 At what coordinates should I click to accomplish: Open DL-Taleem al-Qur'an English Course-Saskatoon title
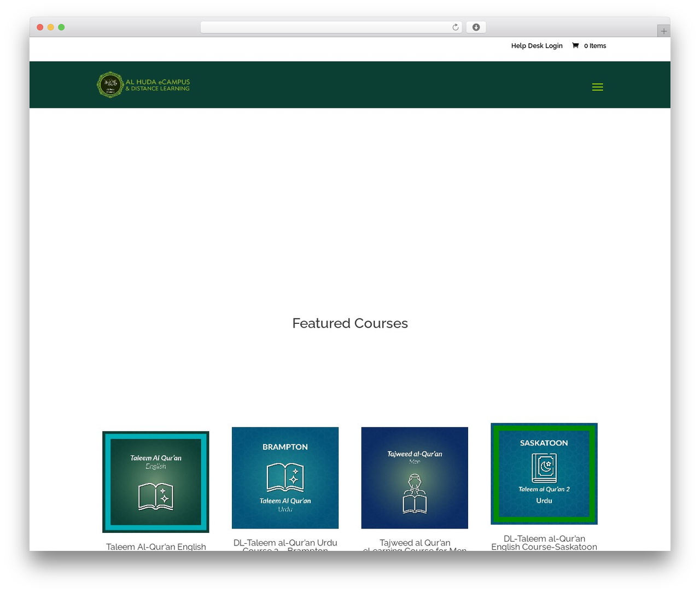tap(544, 543)
